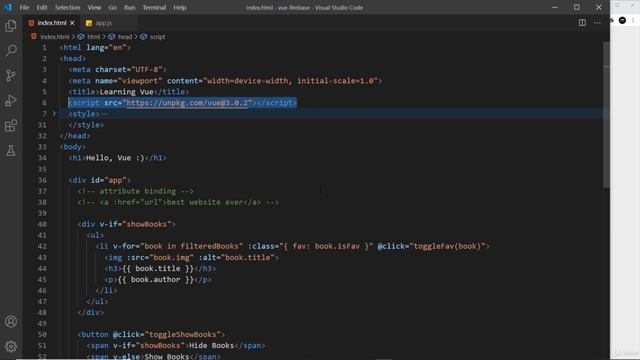Click script in the breadcrumb path
This screenshot has height=360, width=640.
pos(158,37)
